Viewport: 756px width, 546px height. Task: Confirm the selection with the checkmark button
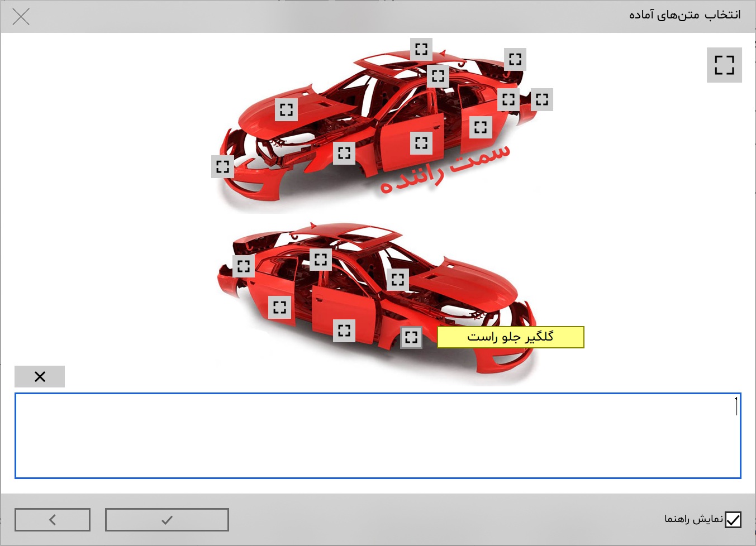click(x=167, y=520)
